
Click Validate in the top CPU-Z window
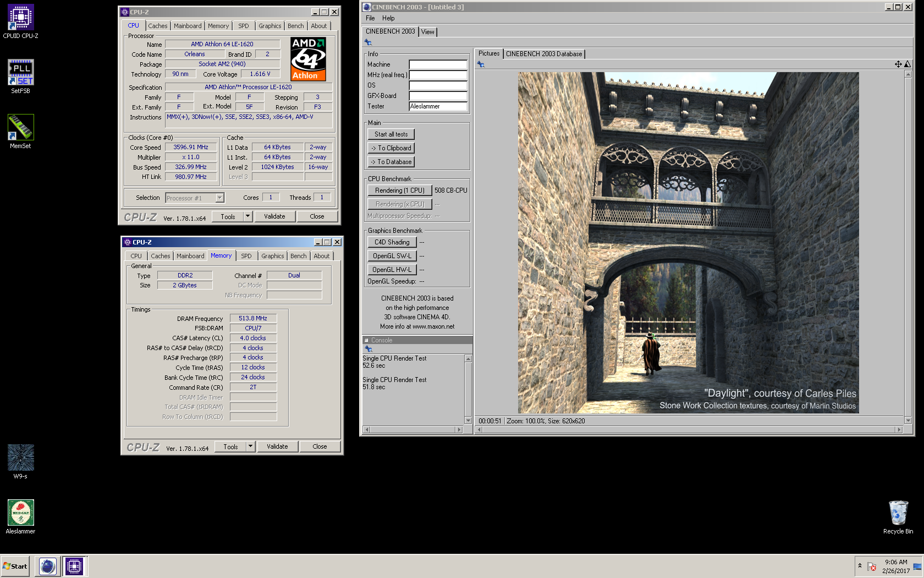[274, 216]
